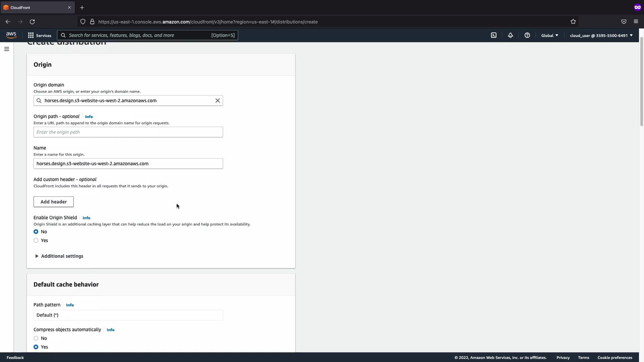Viewport: 644px width, 362px height.
Task: Open the Services grid menu
Action: [x=39, y=35]
